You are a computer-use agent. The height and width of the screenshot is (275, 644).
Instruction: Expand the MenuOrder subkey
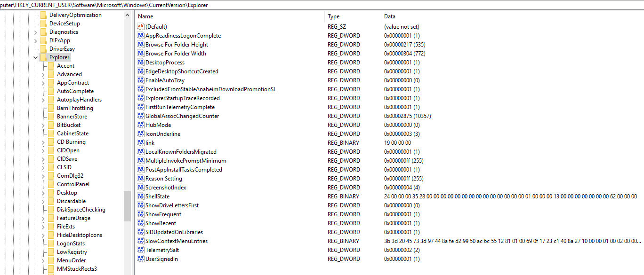[43, 260]
